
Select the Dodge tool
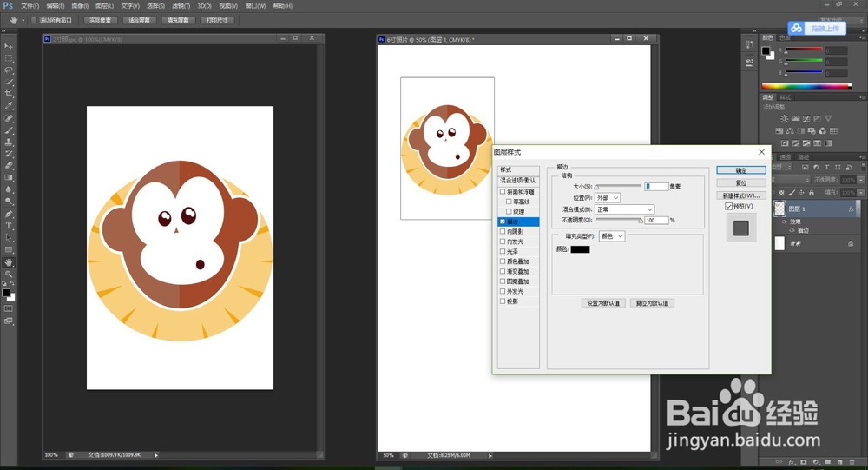9,202
